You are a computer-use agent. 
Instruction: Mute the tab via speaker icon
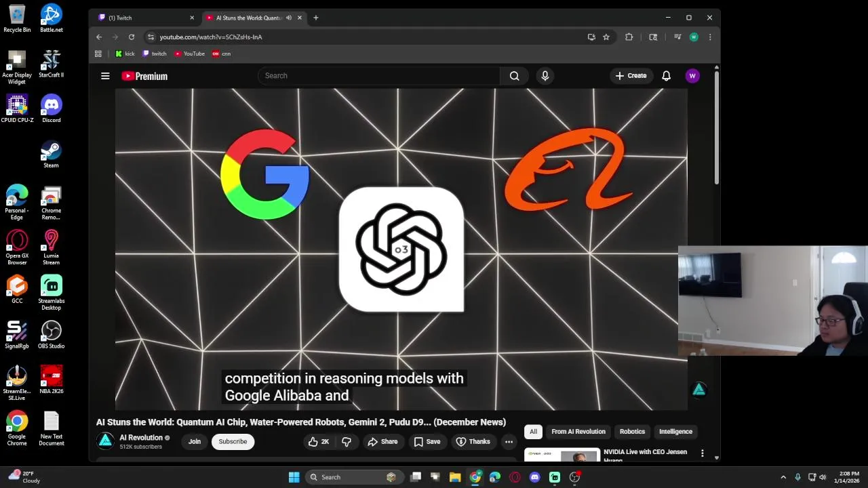pos(288,18)
